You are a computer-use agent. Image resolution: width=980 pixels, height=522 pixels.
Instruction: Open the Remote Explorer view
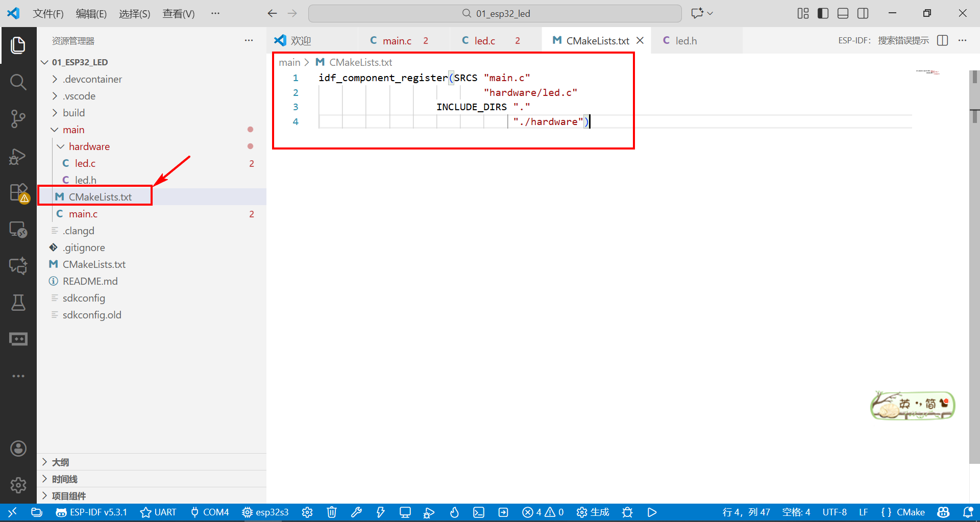pos(18,230)
